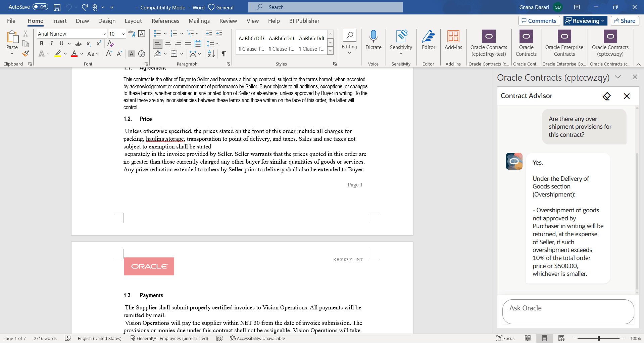This screenshot has height=343, width=644.
Task: Click the Save icon in title bar
Action: (x=57, y=7)
